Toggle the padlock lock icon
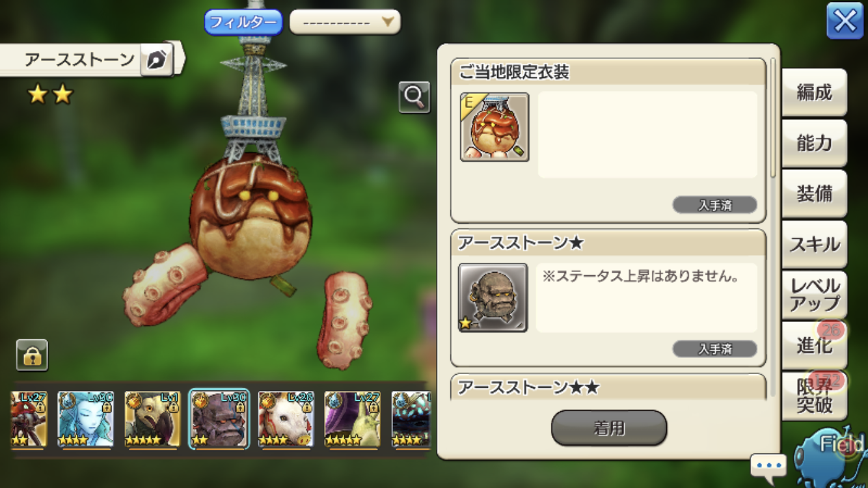The width and height of the screenshot is (868, 488). [x=32, y=355]
